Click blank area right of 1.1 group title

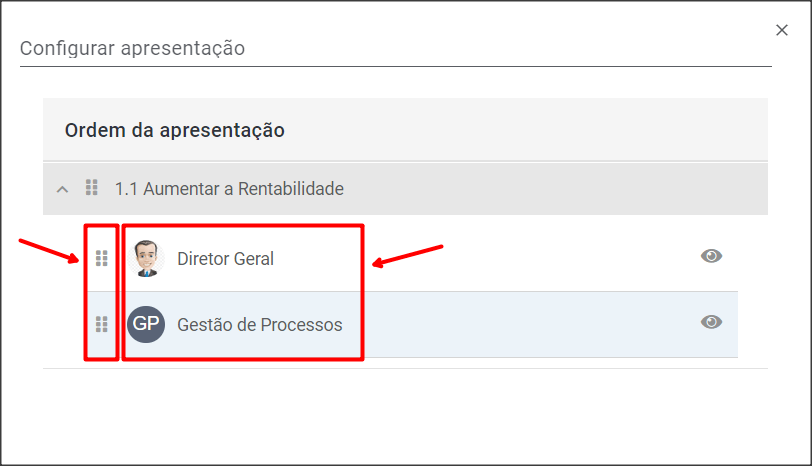click(550, 188)
